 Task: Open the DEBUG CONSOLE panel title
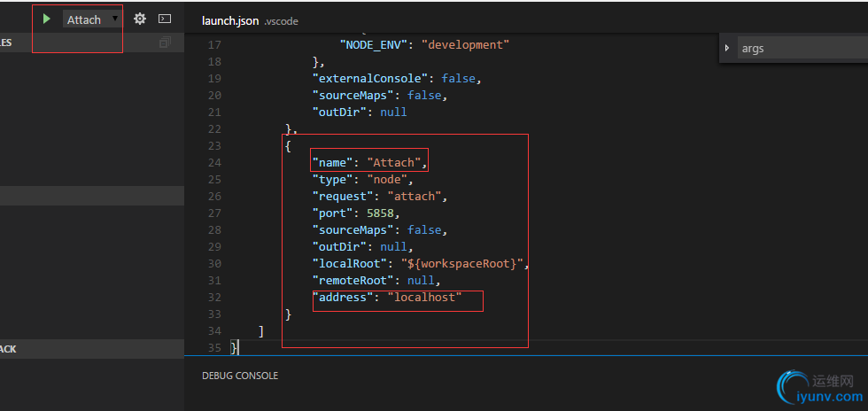click(240, 376)
